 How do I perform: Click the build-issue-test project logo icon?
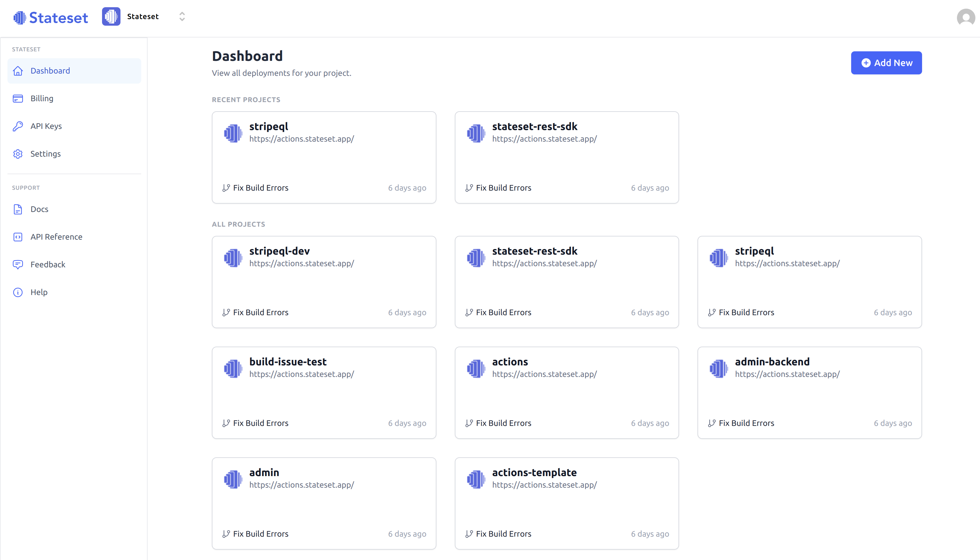pos(233,369)
